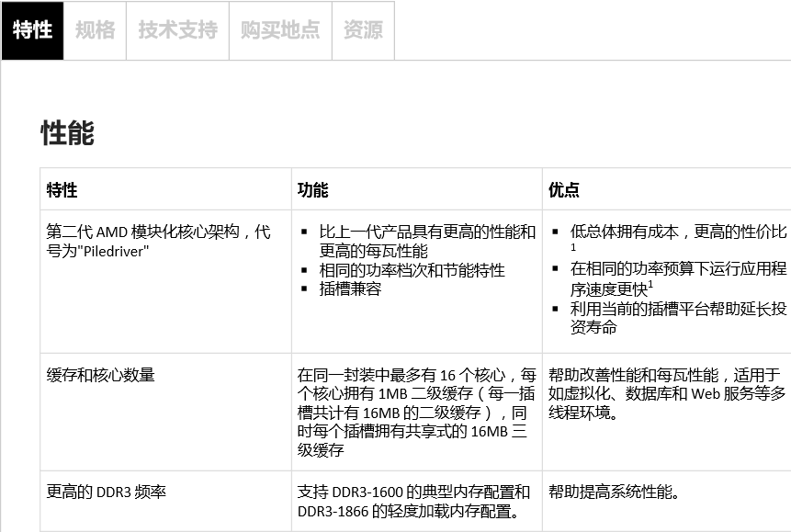Click the 16 个核心 cache description cell
The height and width of the screenshot is (532, 791).
pyautogui.click(x=415, y=413)
